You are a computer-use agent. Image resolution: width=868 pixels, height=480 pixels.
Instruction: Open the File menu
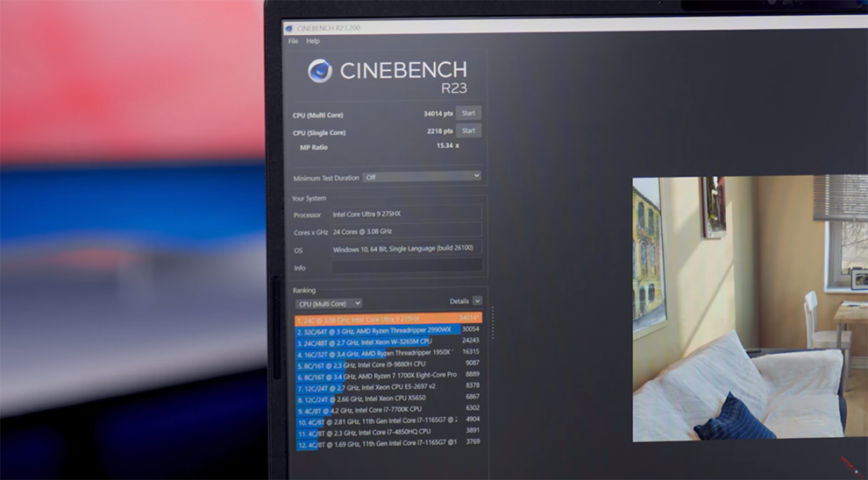pos(293,41)
